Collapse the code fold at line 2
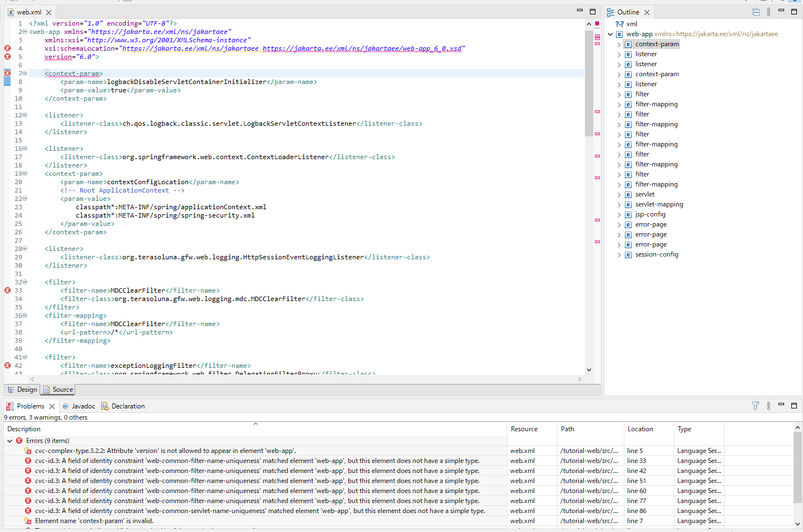 click(24, 32)
